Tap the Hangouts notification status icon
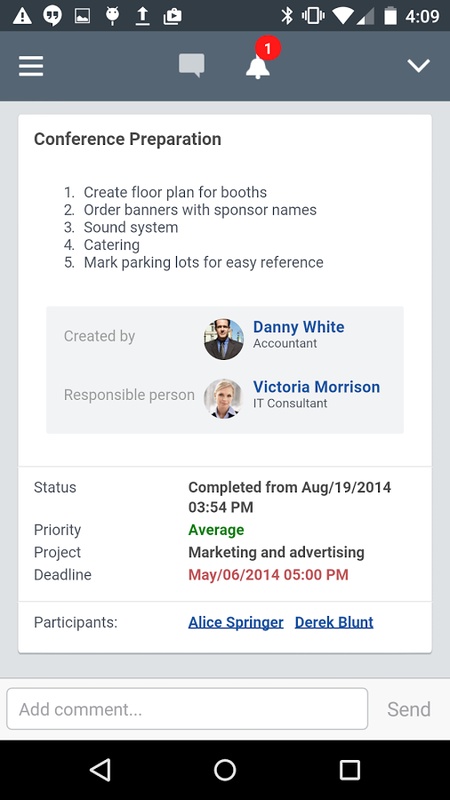This screenshot has width=450, height=800. pyautogui.click(x=52, y=16)
